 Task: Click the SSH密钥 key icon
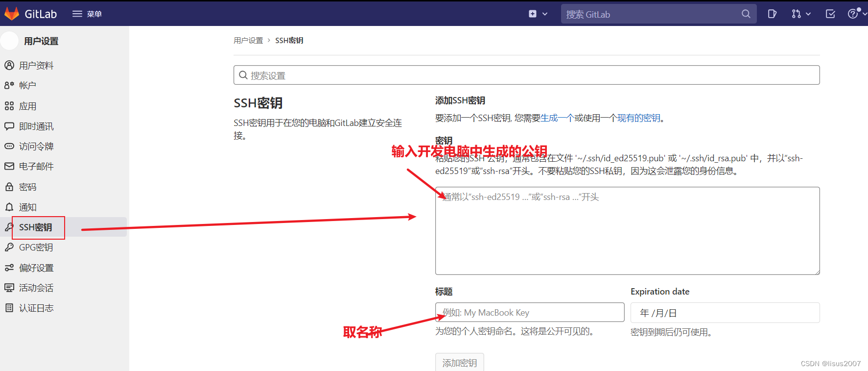click(9, 227)
